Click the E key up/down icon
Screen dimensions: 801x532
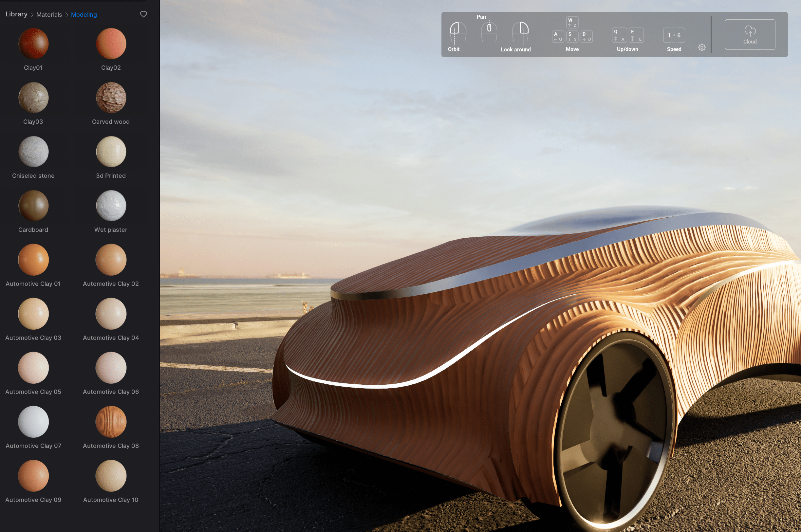point(636,35)
